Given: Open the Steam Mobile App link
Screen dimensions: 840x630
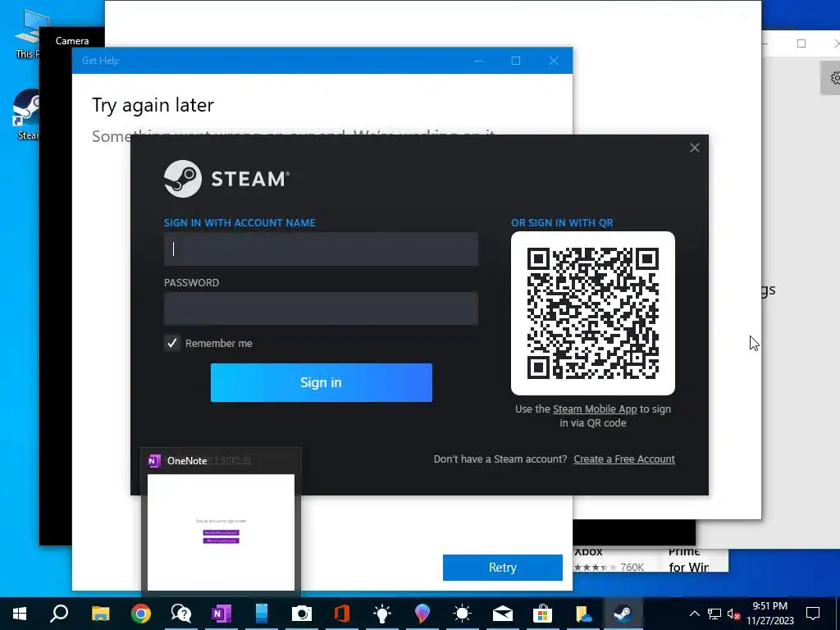Looking at the screenshot, I should (595, 409).
